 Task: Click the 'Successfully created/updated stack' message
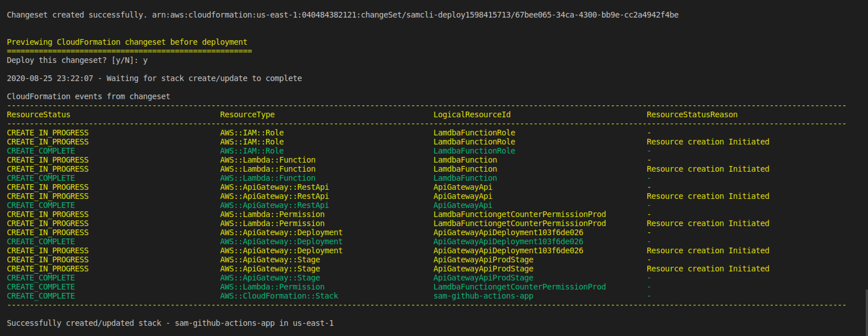coord(170,323)
